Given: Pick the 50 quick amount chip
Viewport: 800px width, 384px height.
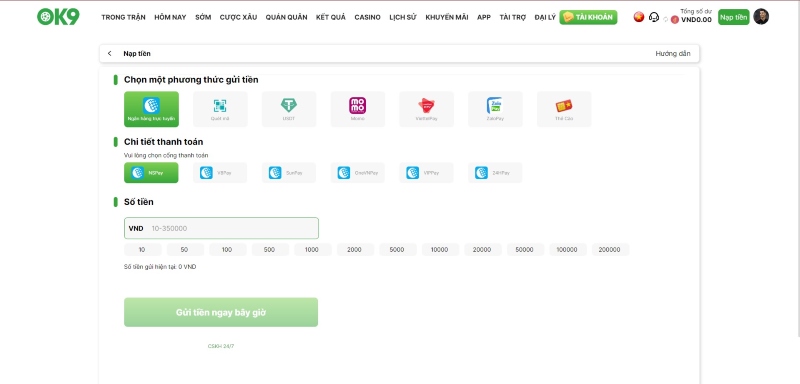Looking at the screenshot, I should [x=185, y=250].
